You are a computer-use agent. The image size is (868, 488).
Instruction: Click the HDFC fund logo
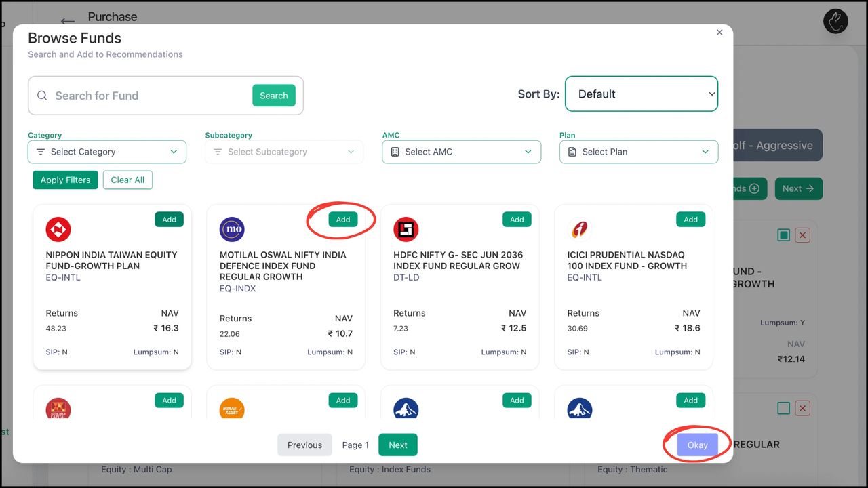(x=406, y=230)
